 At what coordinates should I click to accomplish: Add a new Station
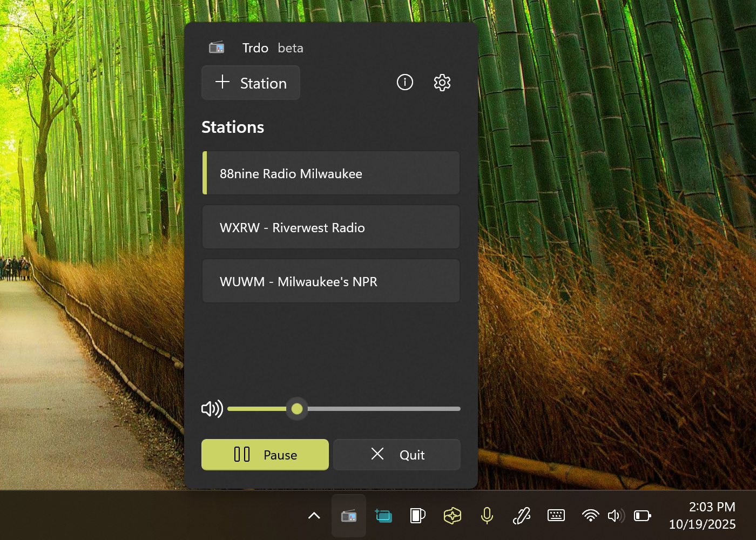[x=250, y=83]
